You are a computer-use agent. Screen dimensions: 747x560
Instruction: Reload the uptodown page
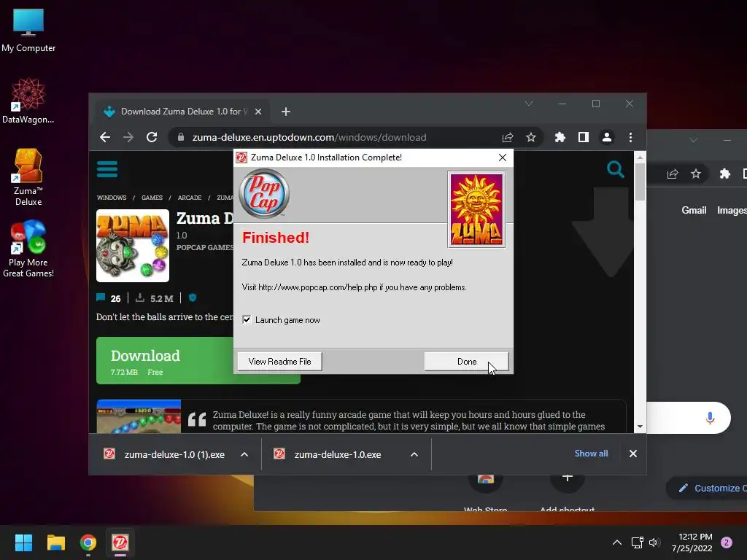coord(152,138)
